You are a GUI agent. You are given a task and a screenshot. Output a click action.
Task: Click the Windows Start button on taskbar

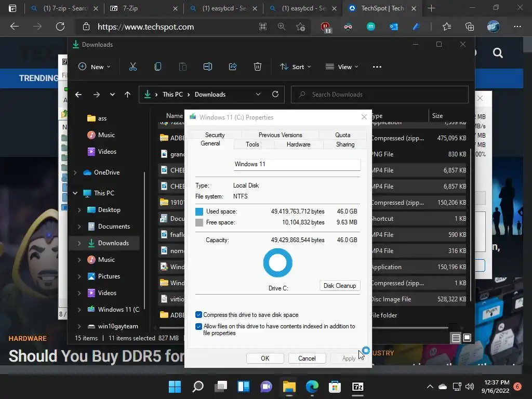tap(175, 387)
